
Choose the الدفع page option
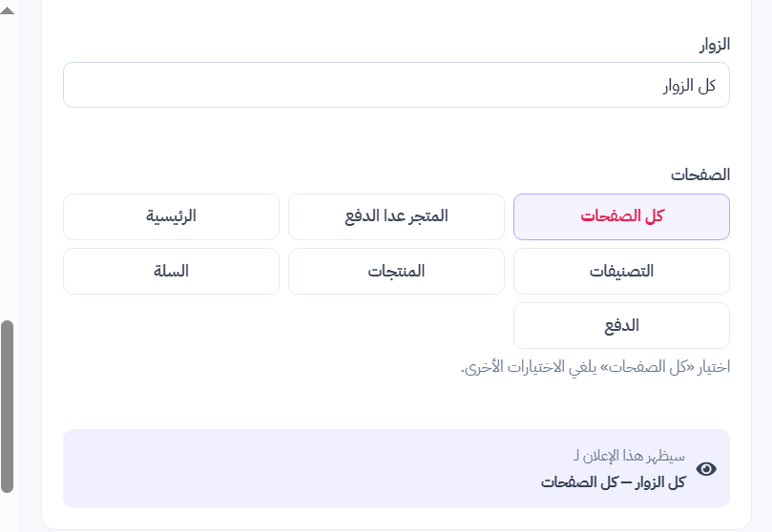[x=621, y=325]
